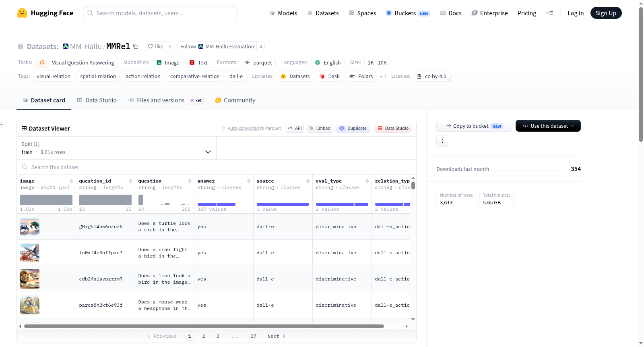Open the three-dot more options button
The image size is (644, 347).
click(x=442, y=141)
